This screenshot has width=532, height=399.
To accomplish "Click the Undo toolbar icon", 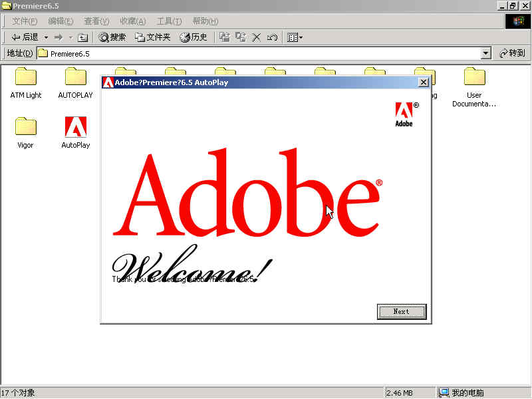I will [272, 37].
